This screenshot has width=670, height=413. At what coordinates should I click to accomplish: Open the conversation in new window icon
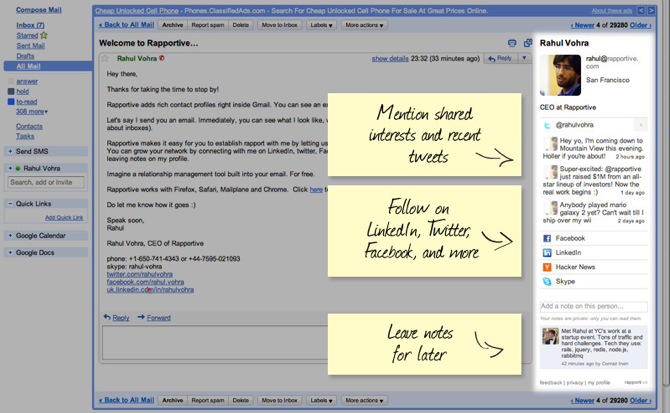[528, 43]
